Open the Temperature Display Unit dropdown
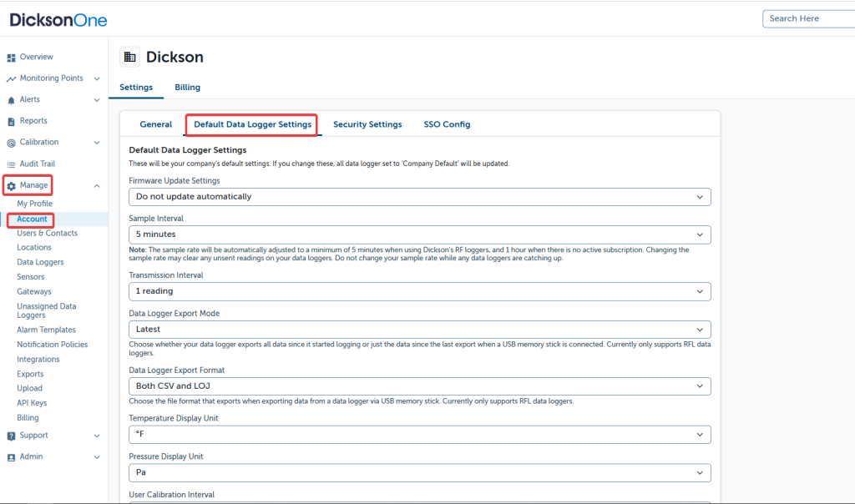Viewport: 855px width, 504px height. point(419,435)
